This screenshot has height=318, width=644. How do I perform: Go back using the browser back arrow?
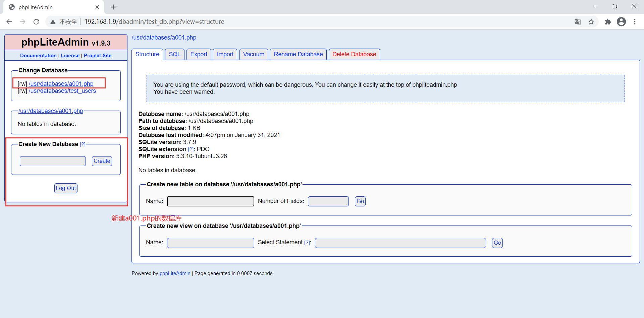[9, 22]
